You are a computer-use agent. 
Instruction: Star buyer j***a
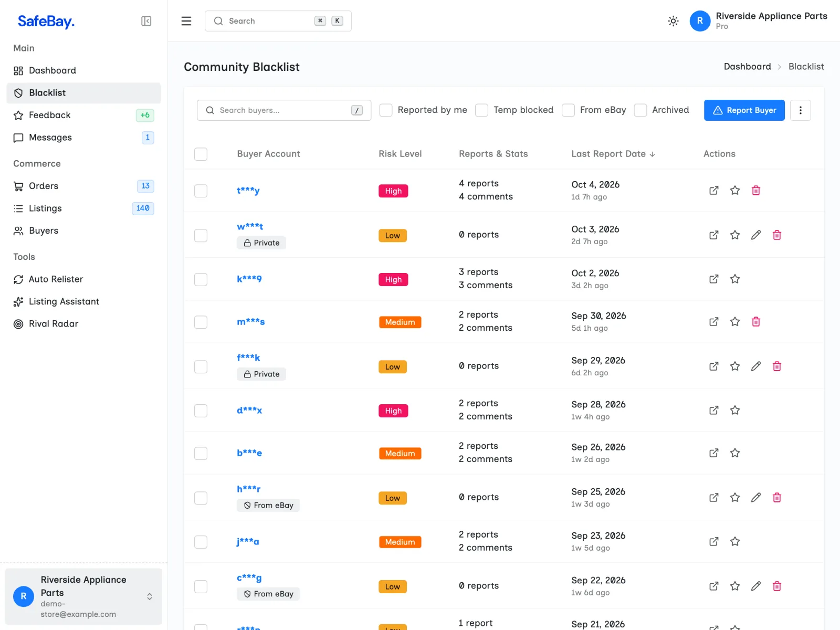735,542
